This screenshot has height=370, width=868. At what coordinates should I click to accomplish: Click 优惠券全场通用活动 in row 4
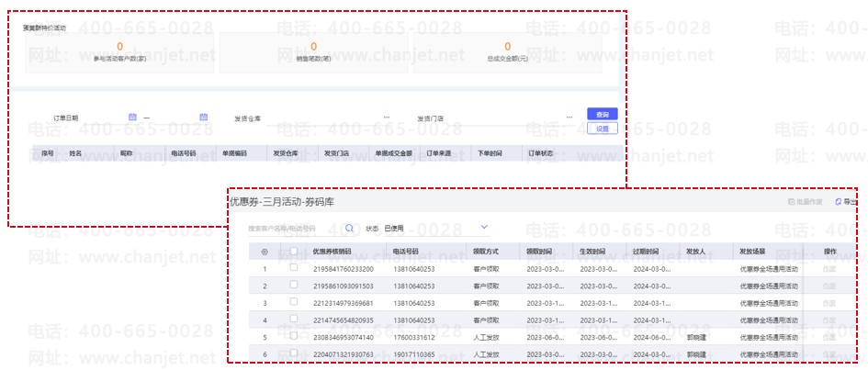(x=769, y=320)
